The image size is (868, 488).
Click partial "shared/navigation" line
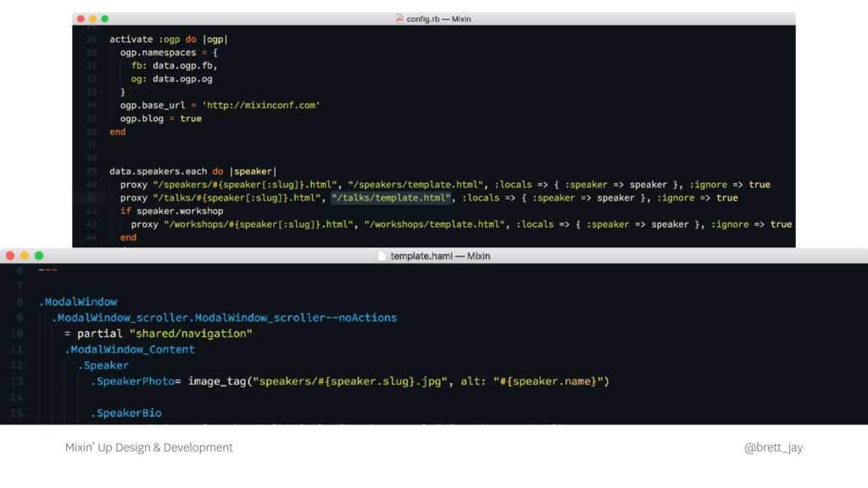(x=159, y=334)
